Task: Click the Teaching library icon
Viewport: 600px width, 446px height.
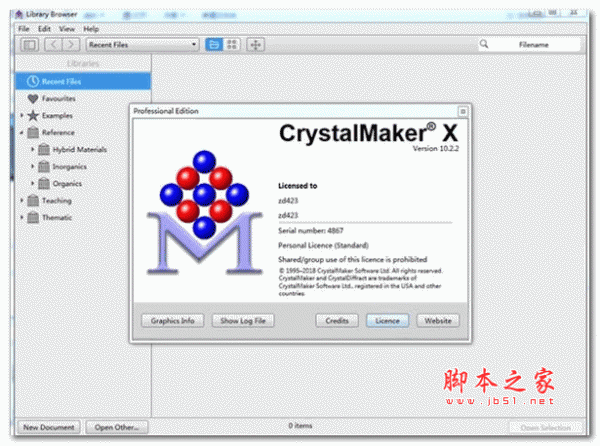Action: [33, 200]
